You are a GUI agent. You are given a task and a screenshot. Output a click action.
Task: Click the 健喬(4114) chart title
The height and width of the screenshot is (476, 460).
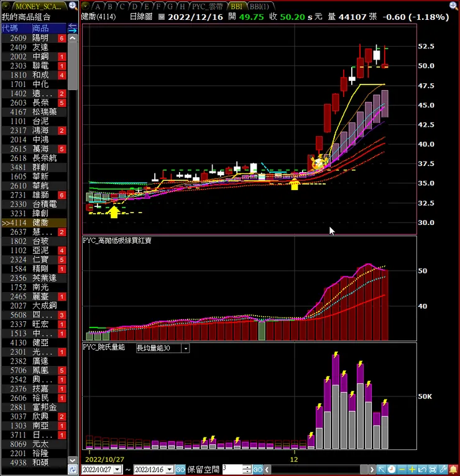tap(98, 17)
